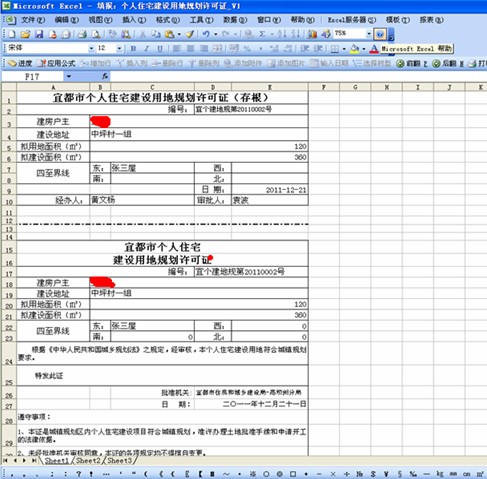Expand the font size 12 dropdown
The height and width of the screenshot is (479, 487).
(x=119, y=49)
